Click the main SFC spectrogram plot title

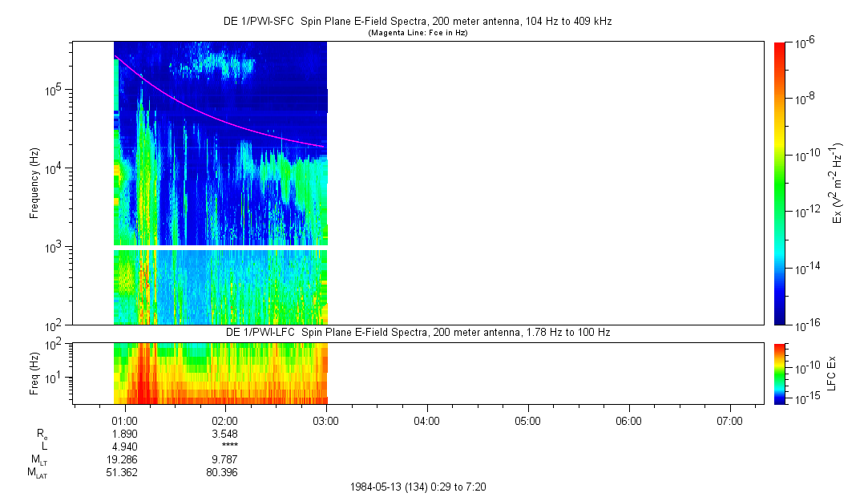pyautogui.click(x=418, y=22)
